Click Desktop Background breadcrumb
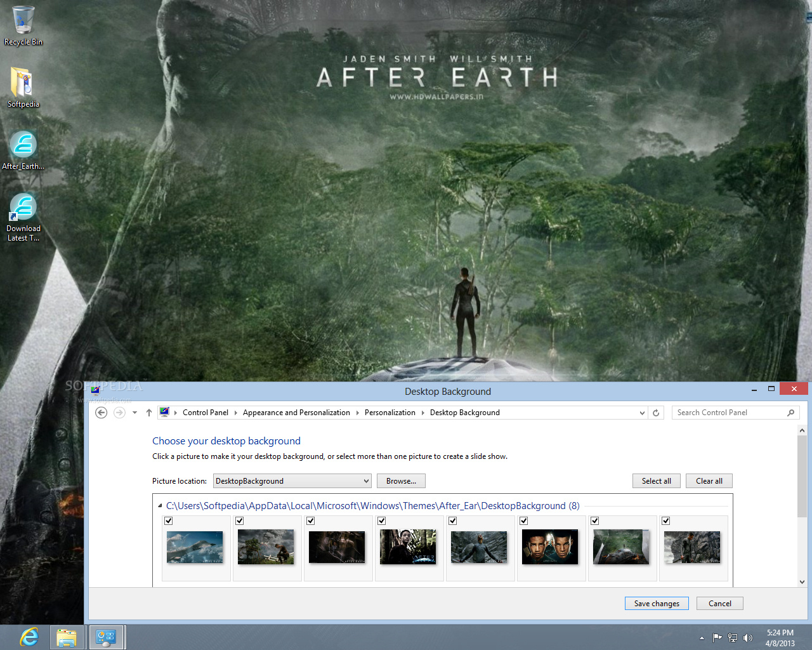The height and width of the screenshot is (650, 812). tap(465, 413)
